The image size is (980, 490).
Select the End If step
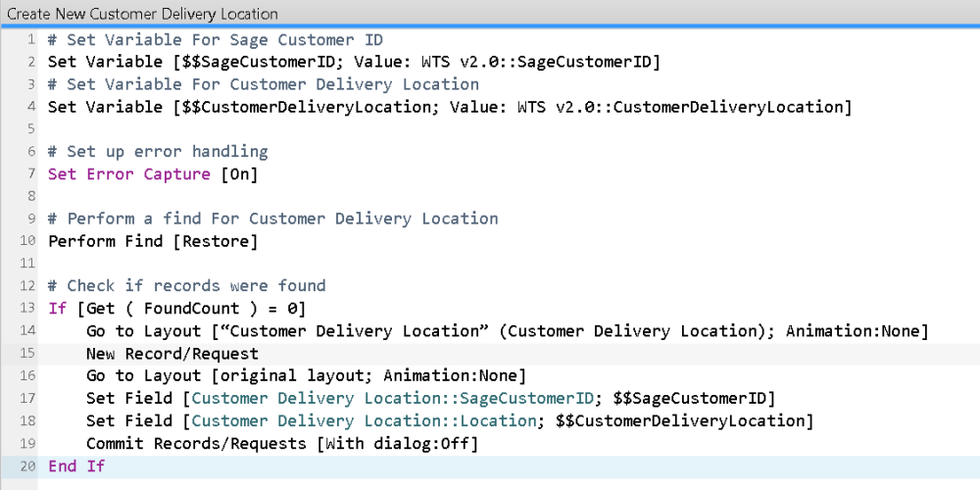(x=76, y=466)
